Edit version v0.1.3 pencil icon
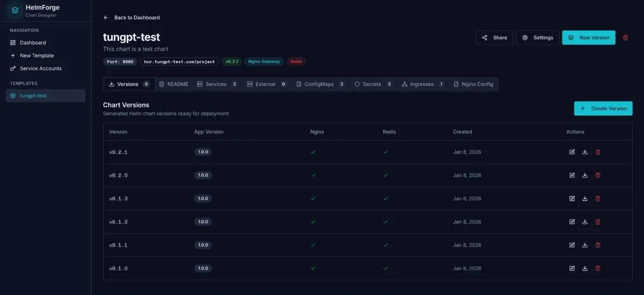The image size is (644, 295). point(572,198)
